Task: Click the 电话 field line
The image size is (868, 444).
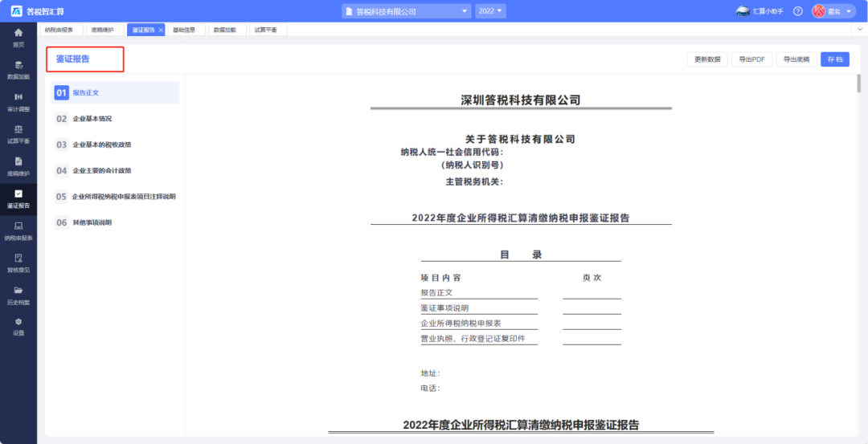Action: click(431, 388)
